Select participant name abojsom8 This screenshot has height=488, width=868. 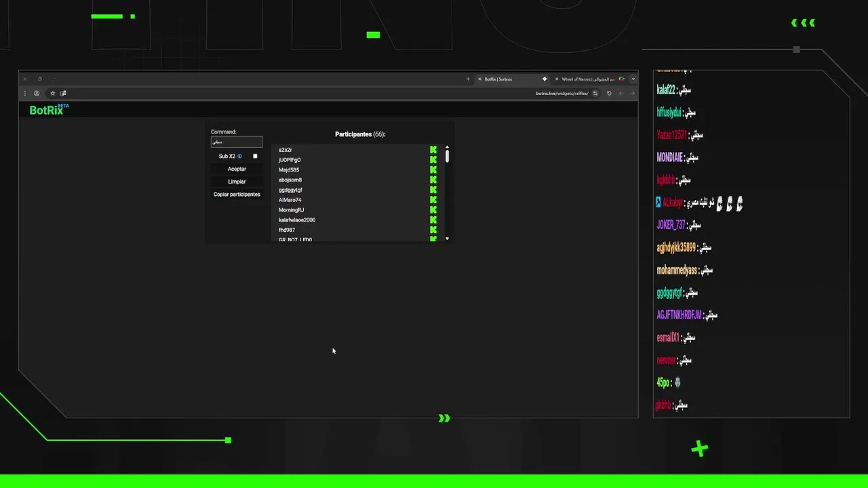(290, 180)
